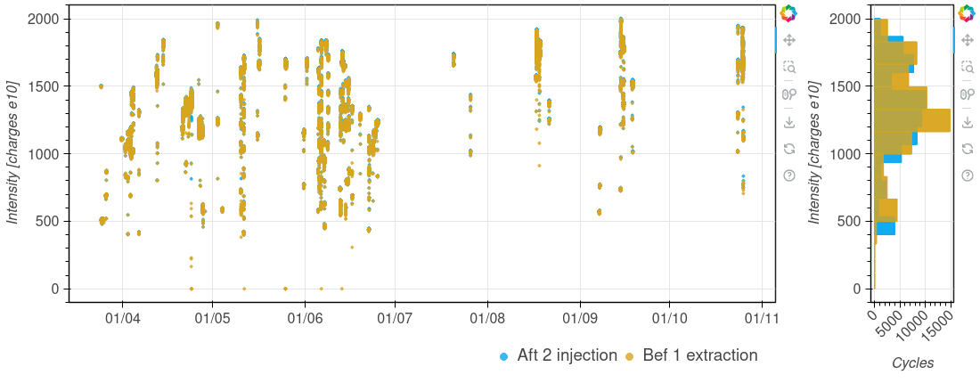Toggle the 'Aft 2 injection' legend label
980x383 pixels.
[567, 355]
